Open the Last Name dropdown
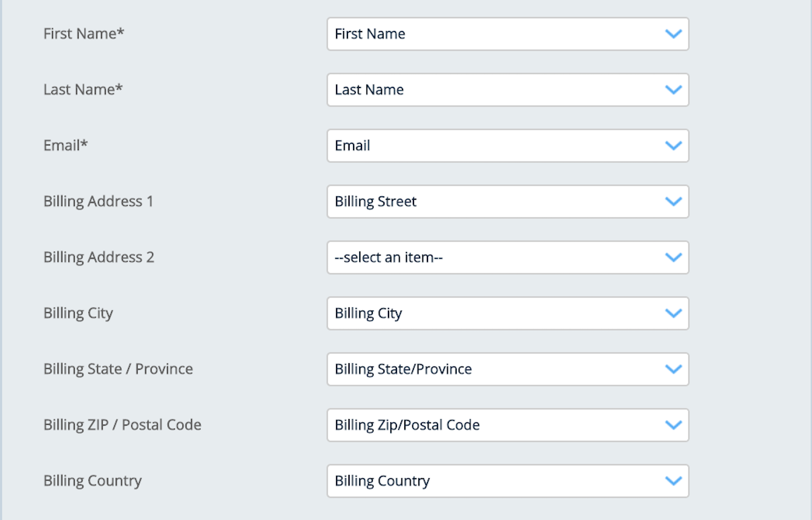Image resolution: width=812 pixels, height=520 pixels. 507,90
